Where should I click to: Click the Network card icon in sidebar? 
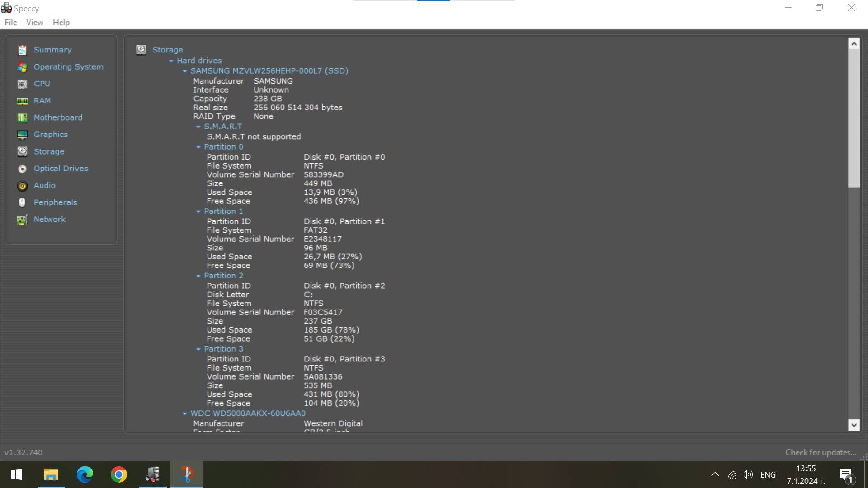tap(22, 220)
